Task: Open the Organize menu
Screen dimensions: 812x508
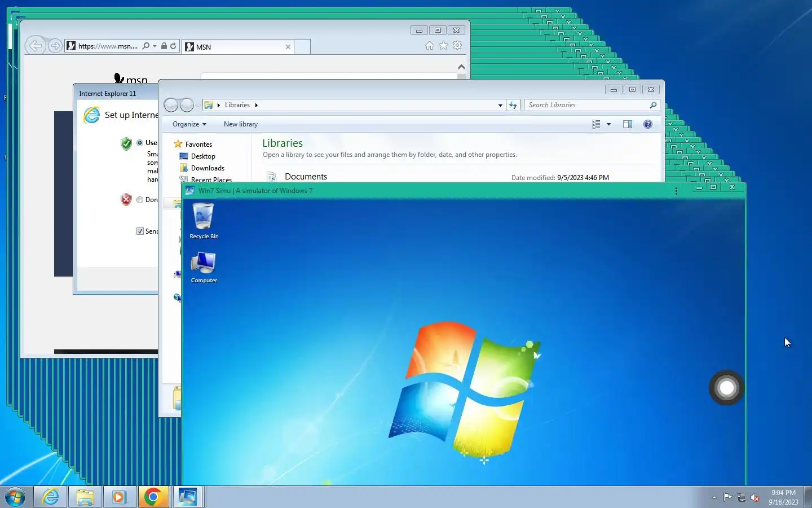Action: click(189, 124)
